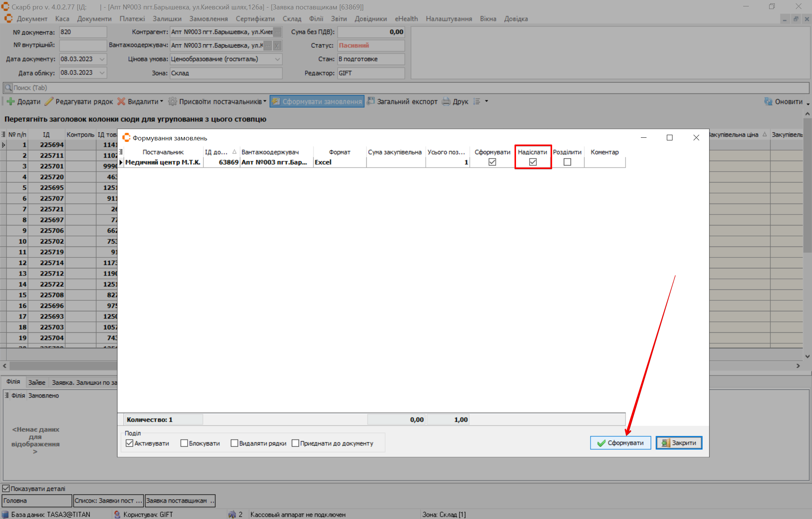812x519 pixels.
Task: Click the gear Присвоїти постачальників icon
Action: point(173,102)
